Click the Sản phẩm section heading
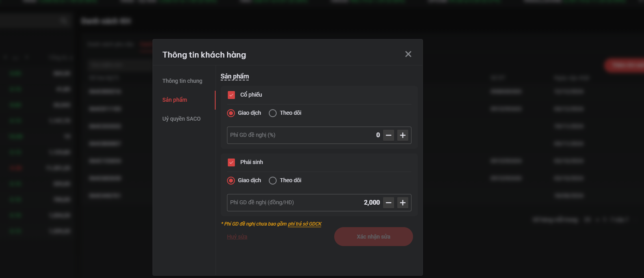The height and width of the screenshot is (278, 644). tap(235, 76)
